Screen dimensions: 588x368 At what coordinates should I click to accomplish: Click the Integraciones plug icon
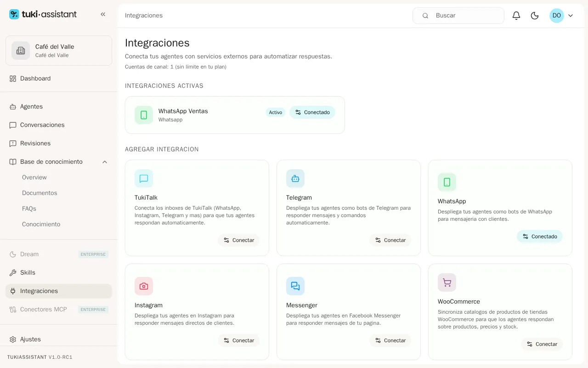(13, 291)
